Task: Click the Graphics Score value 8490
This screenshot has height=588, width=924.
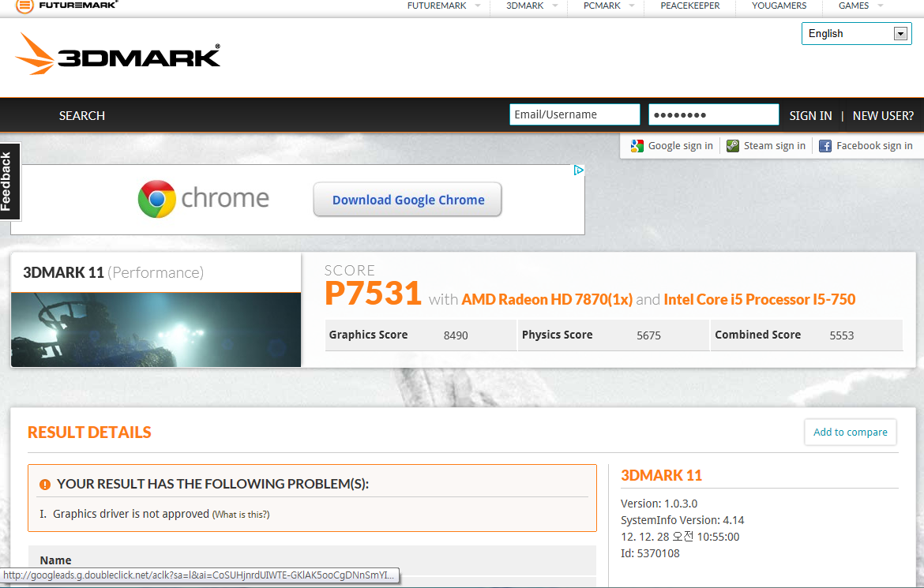Action: click(456, 335)
